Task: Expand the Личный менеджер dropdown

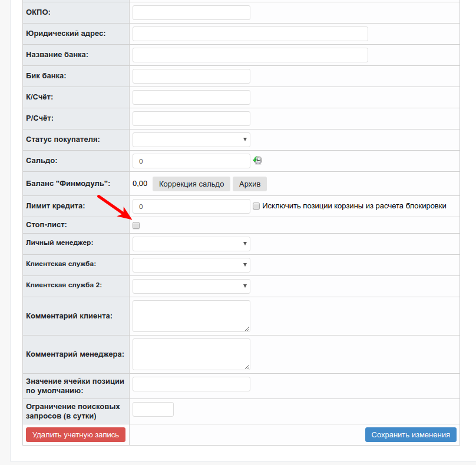Action: tap(191, 243)
